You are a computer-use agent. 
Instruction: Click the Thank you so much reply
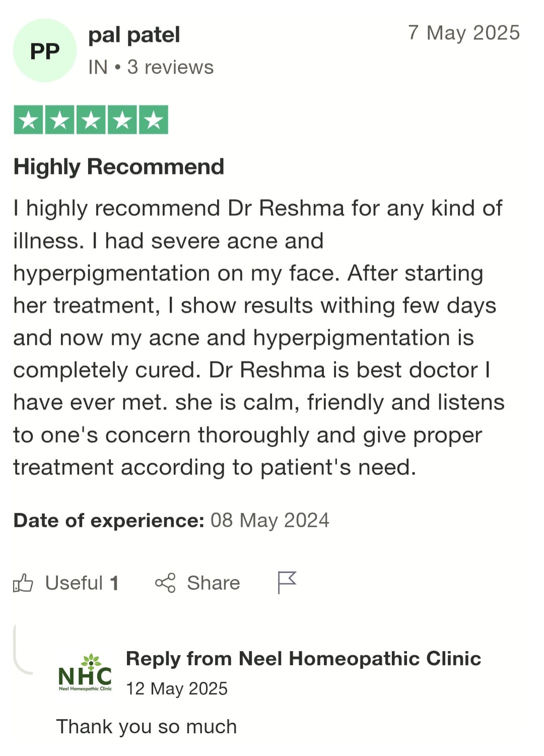click(x=147, y=727)
